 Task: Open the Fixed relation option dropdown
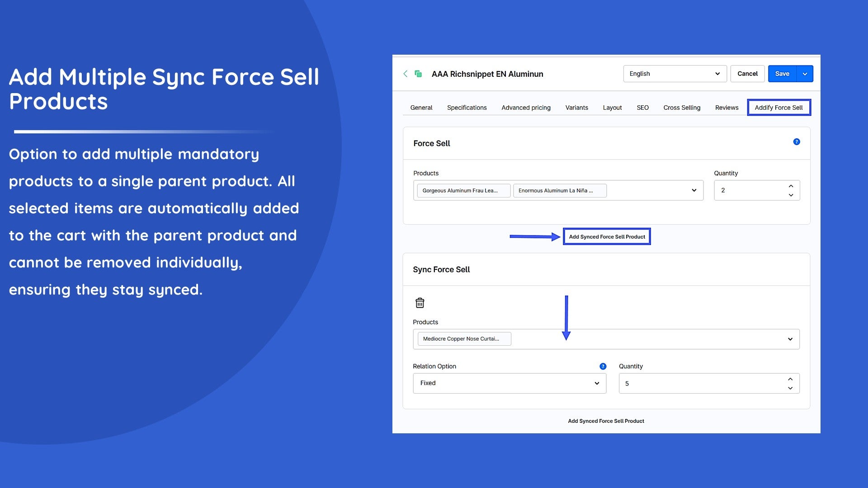pyautogui.click(x=509, y=383)
